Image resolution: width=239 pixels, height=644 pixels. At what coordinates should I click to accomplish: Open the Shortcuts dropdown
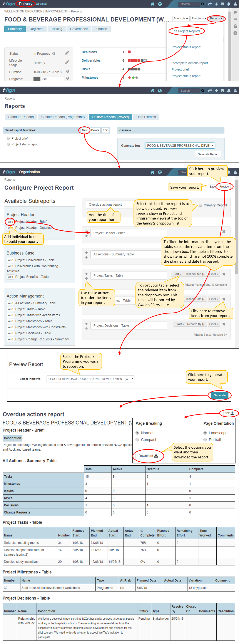[181, 18]
